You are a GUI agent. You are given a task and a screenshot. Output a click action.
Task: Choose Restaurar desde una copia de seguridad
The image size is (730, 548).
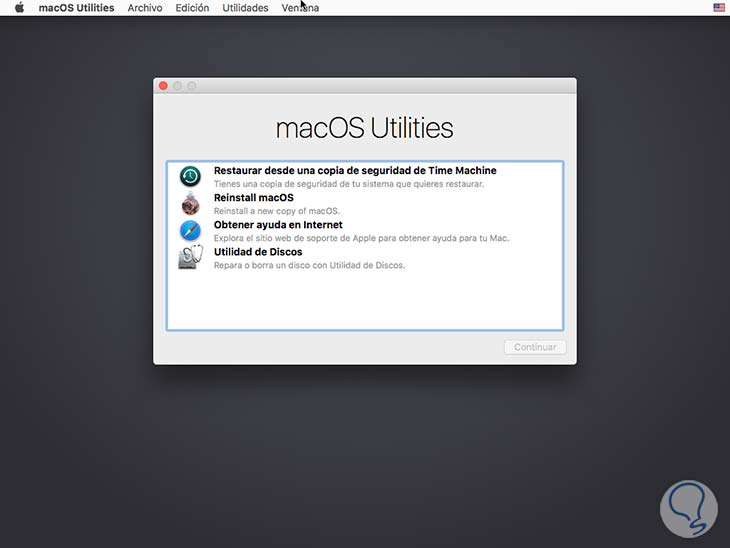click(x=355, y=170)
